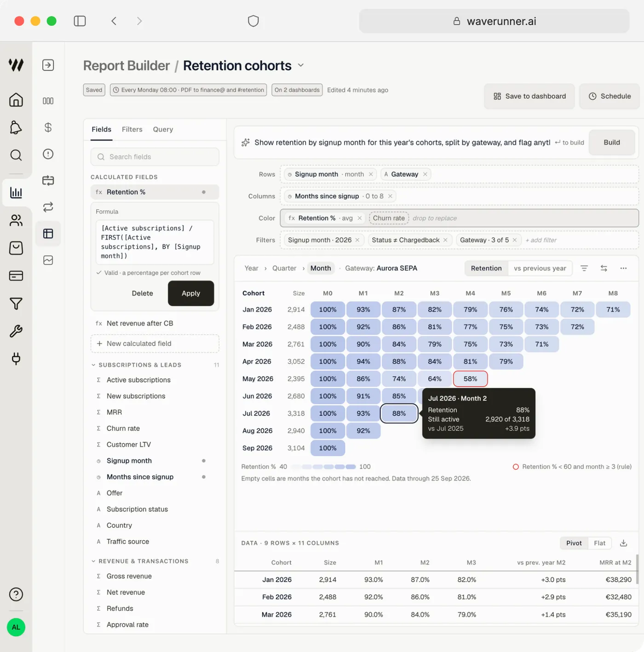Open the plug integrations icon
The image size is (644, 652).
coord(16,359)
